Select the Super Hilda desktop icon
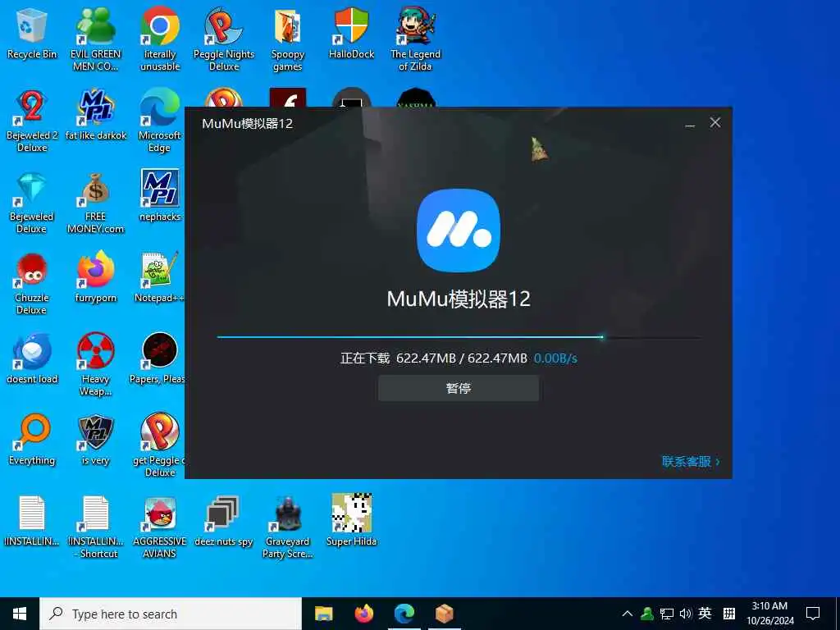Viewport: 840px width, 630px height. pos(351,521)
